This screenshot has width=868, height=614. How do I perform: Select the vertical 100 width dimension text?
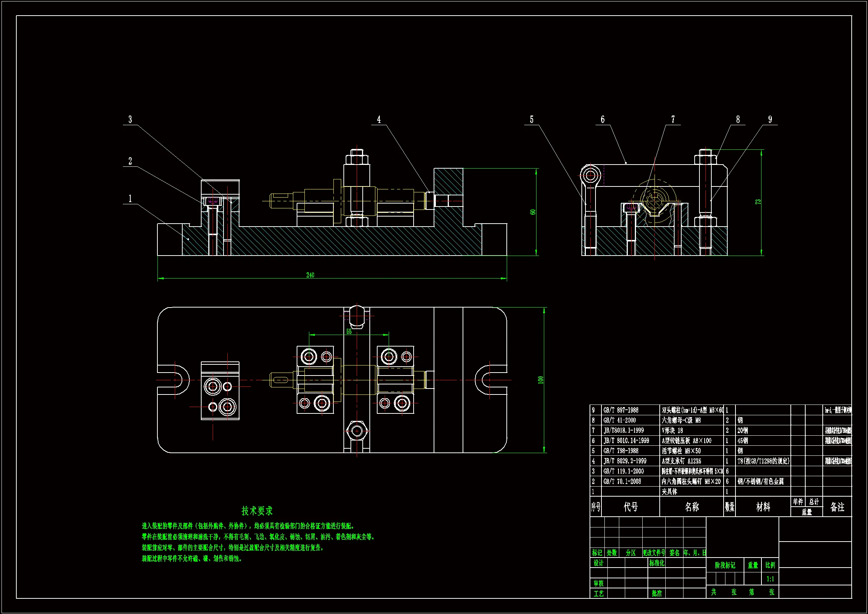(541, 380)
